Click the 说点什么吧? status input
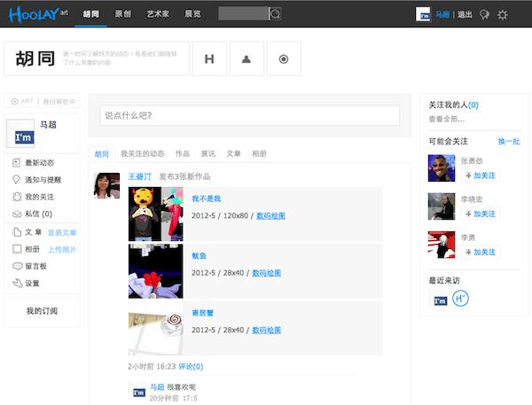Image resolution: width=532 pixels, height=405 pixels. click(x=250, y=116)
